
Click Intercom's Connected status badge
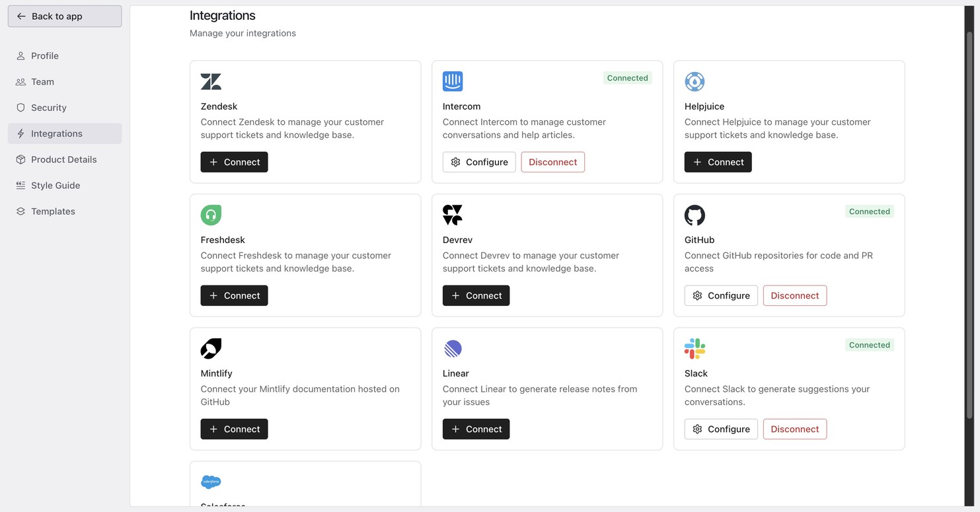pos(628,78)
